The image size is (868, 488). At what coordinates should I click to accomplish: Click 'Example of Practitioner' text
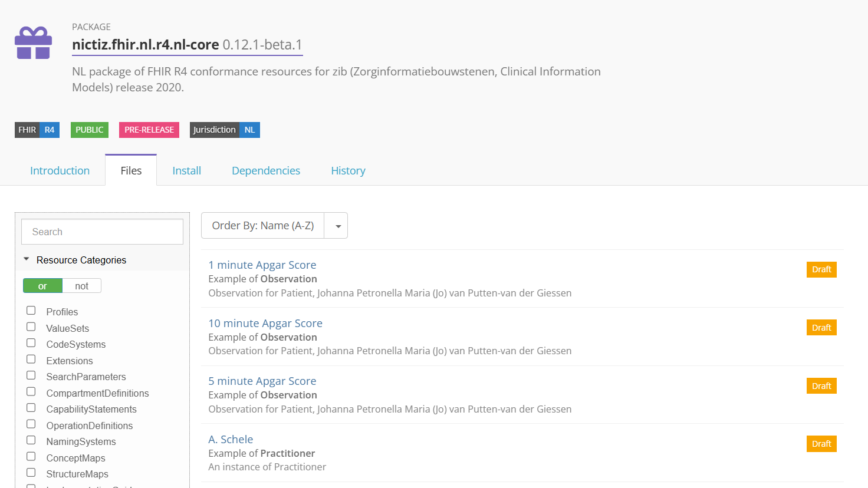point(262,453)
